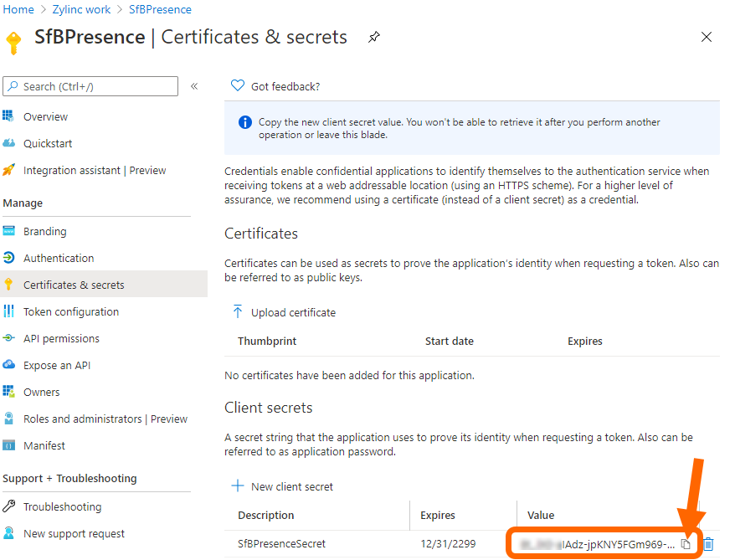
Task: Open API permissions
Action: (x=61, y=338)
